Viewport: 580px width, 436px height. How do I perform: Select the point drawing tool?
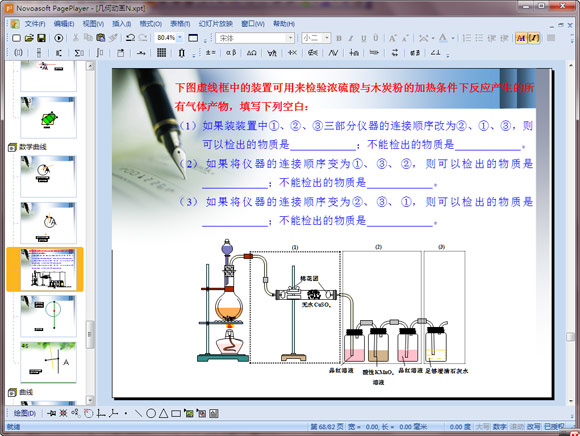(x=126, y=413)
